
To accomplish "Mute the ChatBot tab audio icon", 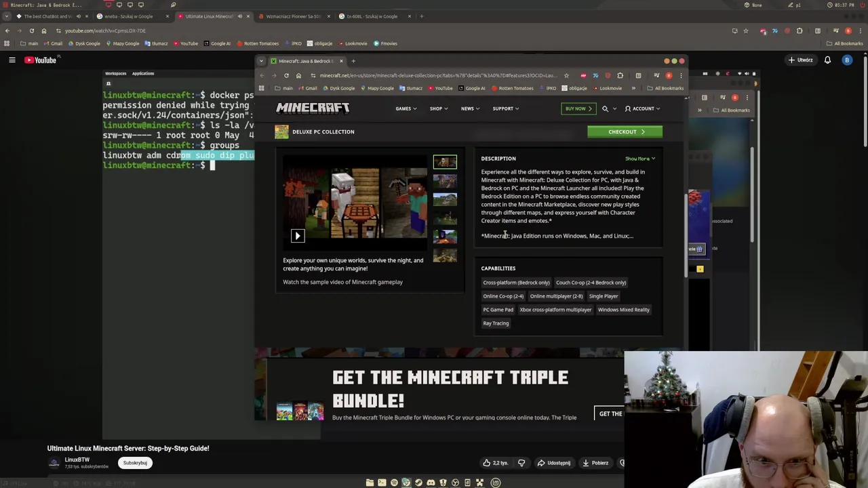I will (78, 16).
